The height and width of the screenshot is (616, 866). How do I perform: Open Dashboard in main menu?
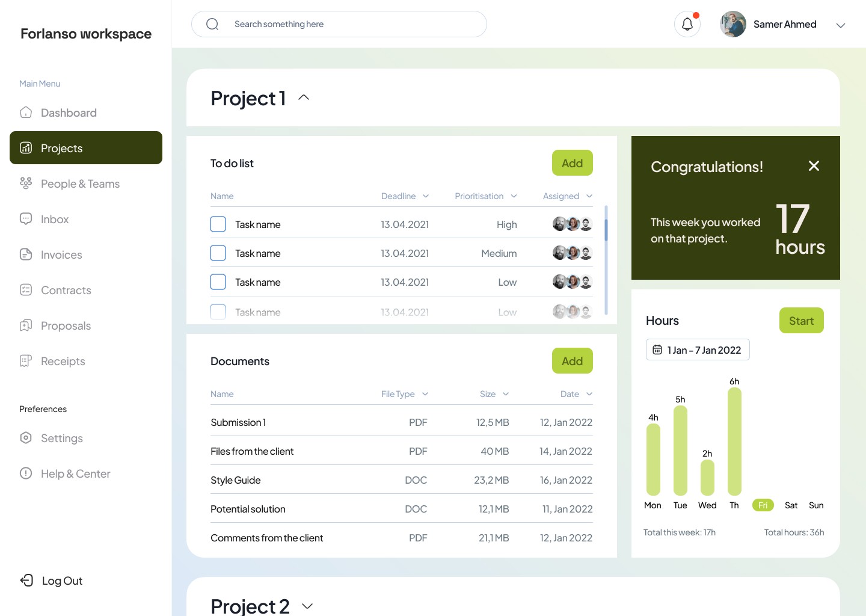86,112
